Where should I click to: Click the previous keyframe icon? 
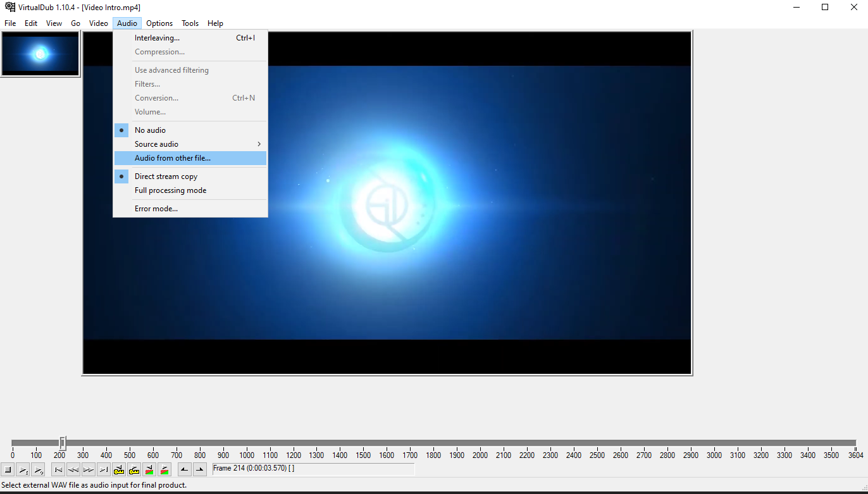(119, 469)
